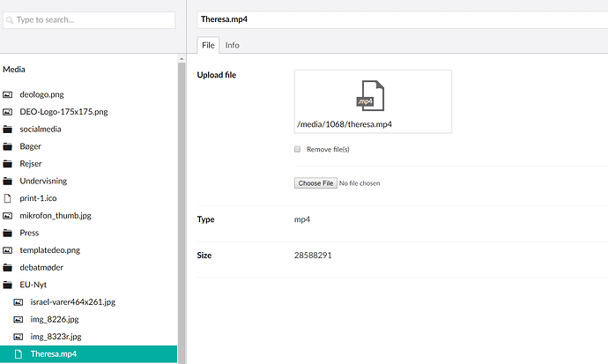Click the Media root heading
The height and width of the screenshot is (364, 608).
(x=14, y=70)
